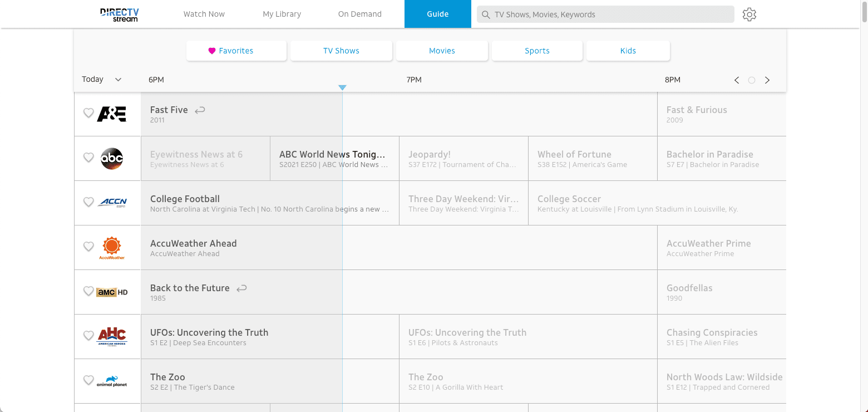This screenshot has width=868, height=412.
Task: Jump to current time circle button
Action: coord(752,80)
